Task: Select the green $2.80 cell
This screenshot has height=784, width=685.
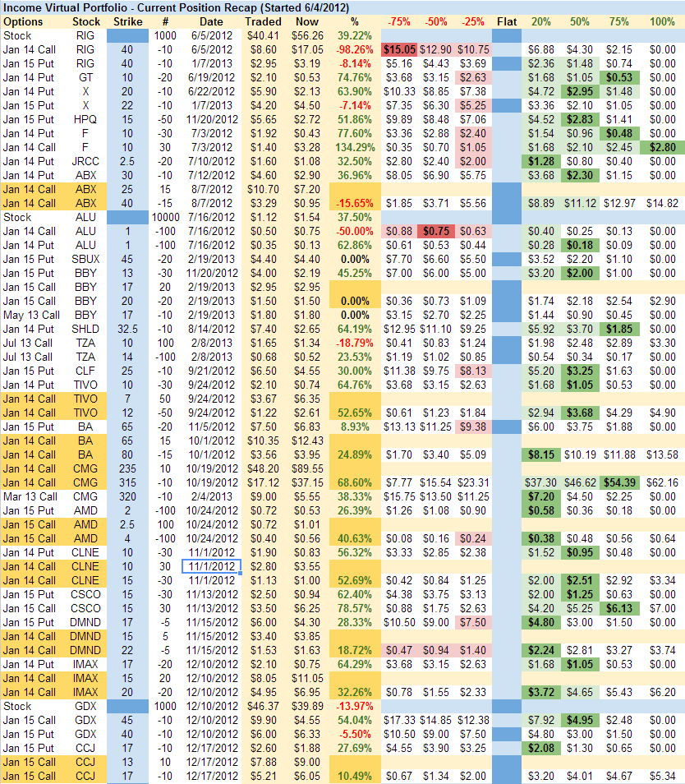Action: 662,148
